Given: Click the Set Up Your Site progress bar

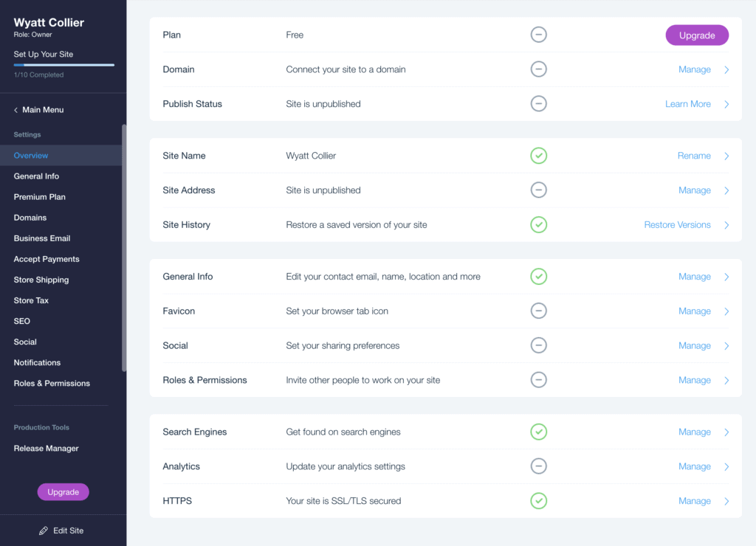Looking at the screenshot, I should coord(64,65).
